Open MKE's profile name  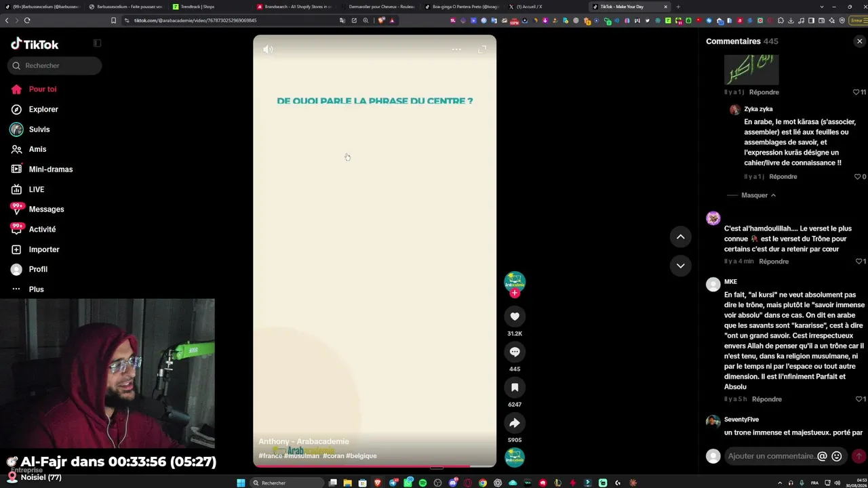[730, 282]
